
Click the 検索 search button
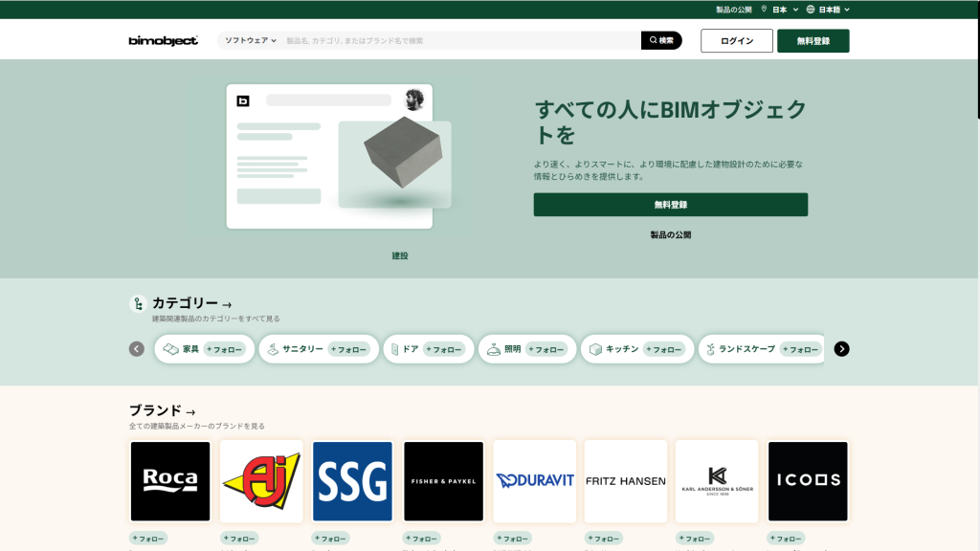(x=661, y=40)
